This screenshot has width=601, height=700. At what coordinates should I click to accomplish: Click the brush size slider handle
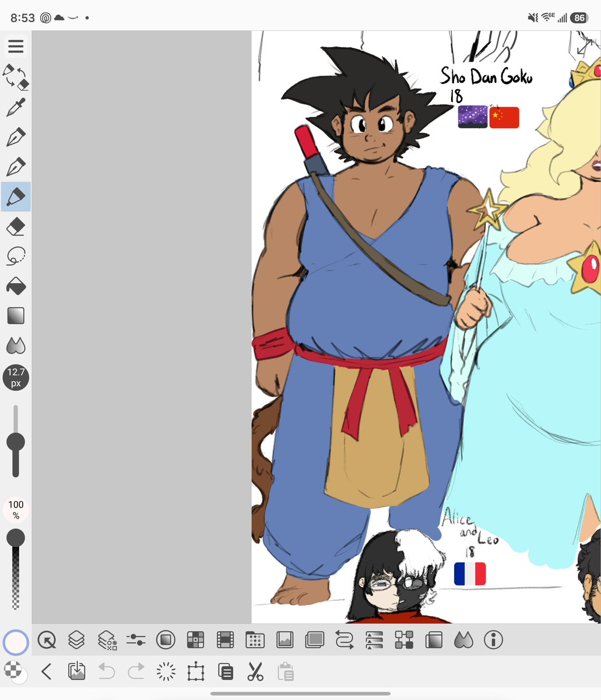tap(16, 442)
